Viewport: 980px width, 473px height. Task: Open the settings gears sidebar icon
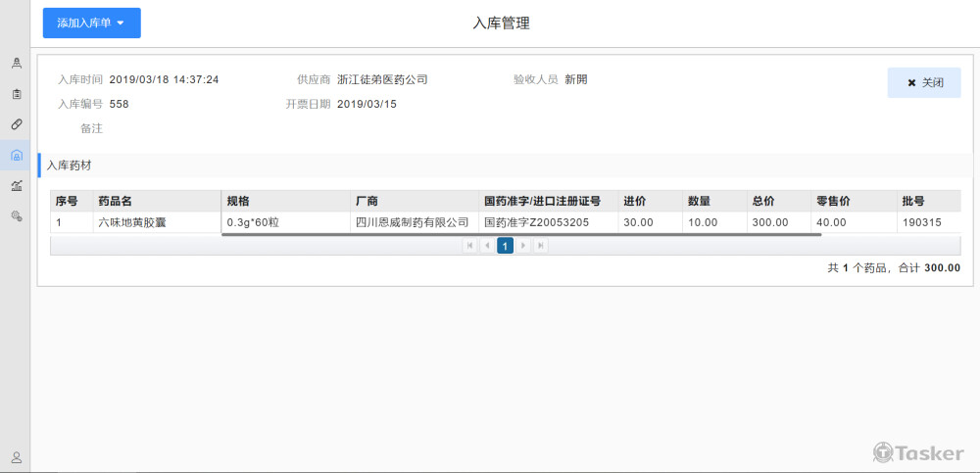pos(17,216)
